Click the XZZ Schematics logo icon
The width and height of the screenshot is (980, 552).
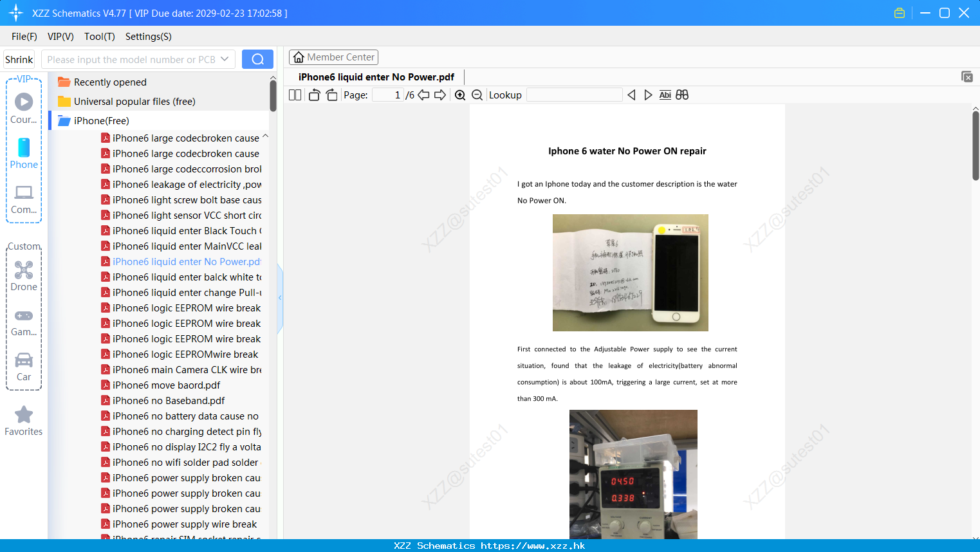tap(16, 13)
